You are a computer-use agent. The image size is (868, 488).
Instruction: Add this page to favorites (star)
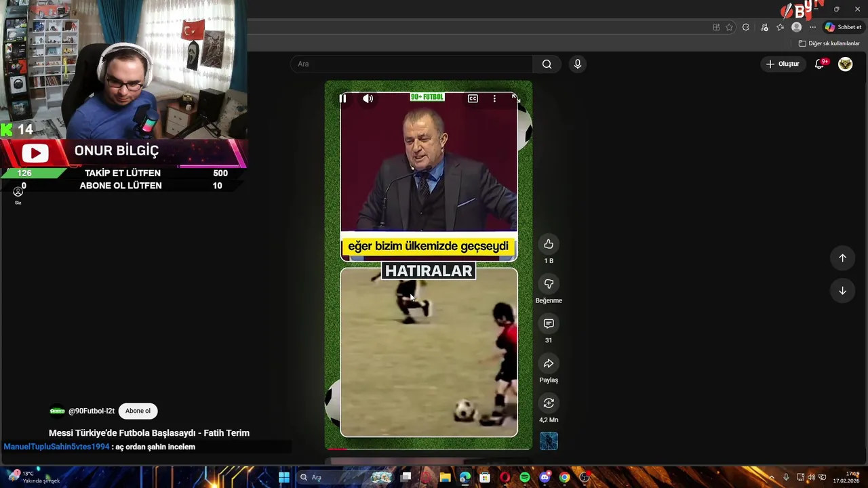729,27
